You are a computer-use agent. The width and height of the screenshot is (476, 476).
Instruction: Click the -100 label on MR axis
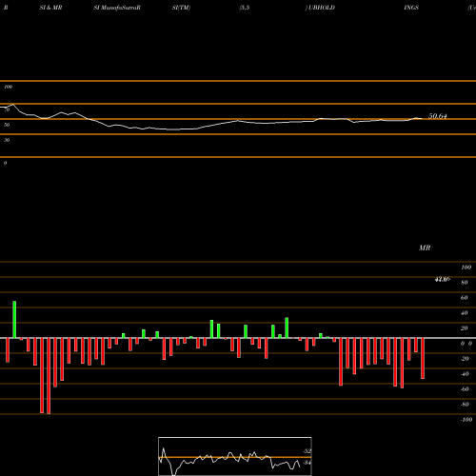[x=466, y=420]
